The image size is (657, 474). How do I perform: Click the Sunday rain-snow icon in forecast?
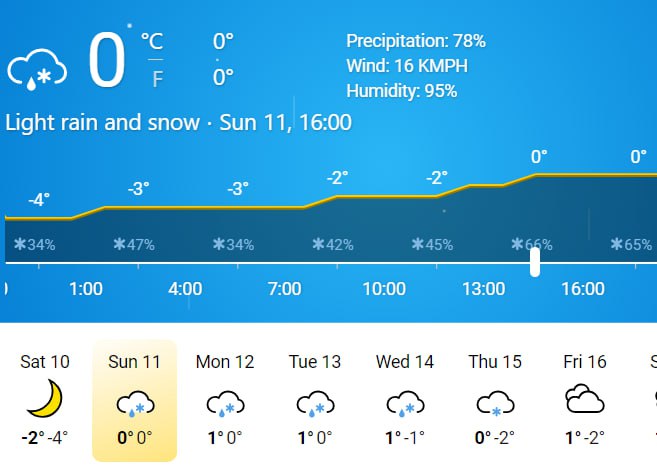(135, 404)
